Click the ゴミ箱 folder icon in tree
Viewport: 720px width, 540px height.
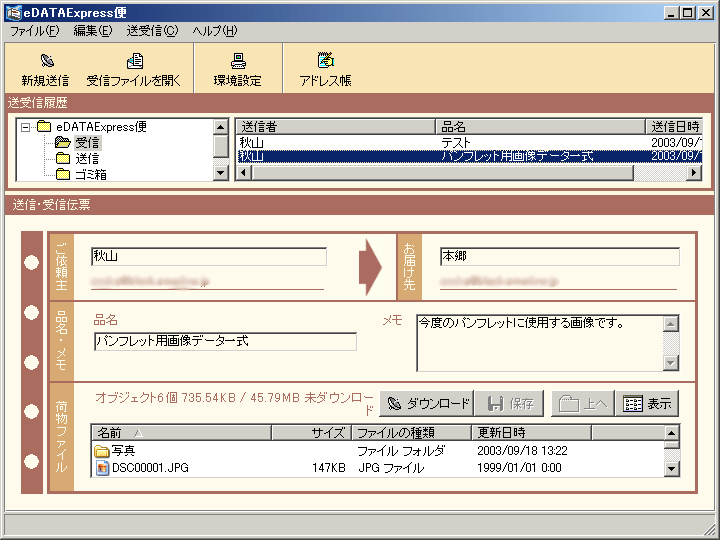tap(62, 174)
